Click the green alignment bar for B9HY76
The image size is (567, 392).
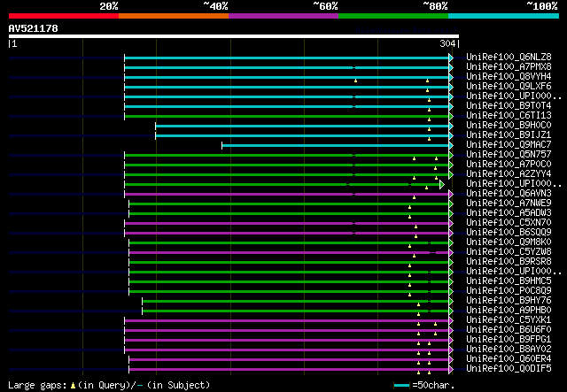pos(298,302)
